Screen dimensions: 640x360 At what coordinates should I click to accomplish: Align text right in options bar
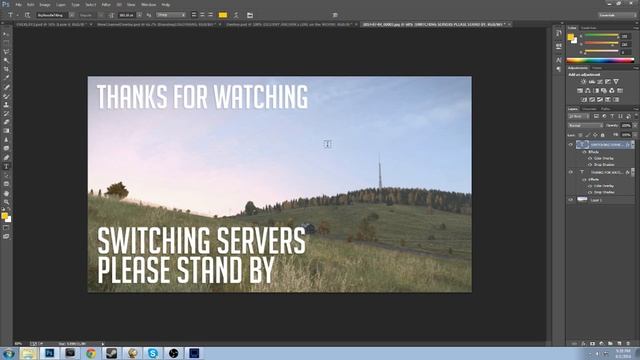click(x=211, y=15)
